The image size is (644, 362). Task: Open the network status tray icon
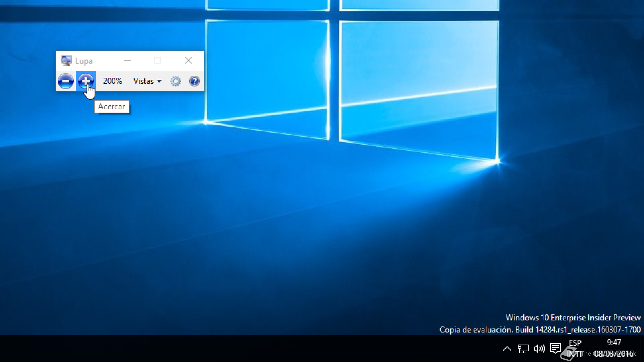[x=523, y=349]
